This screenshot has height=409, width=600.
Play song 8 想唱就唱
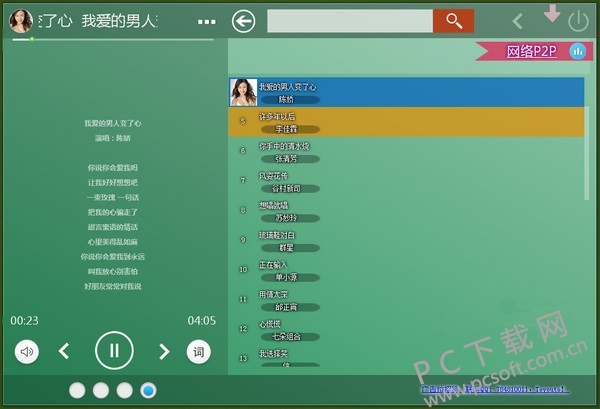[406, 211]
